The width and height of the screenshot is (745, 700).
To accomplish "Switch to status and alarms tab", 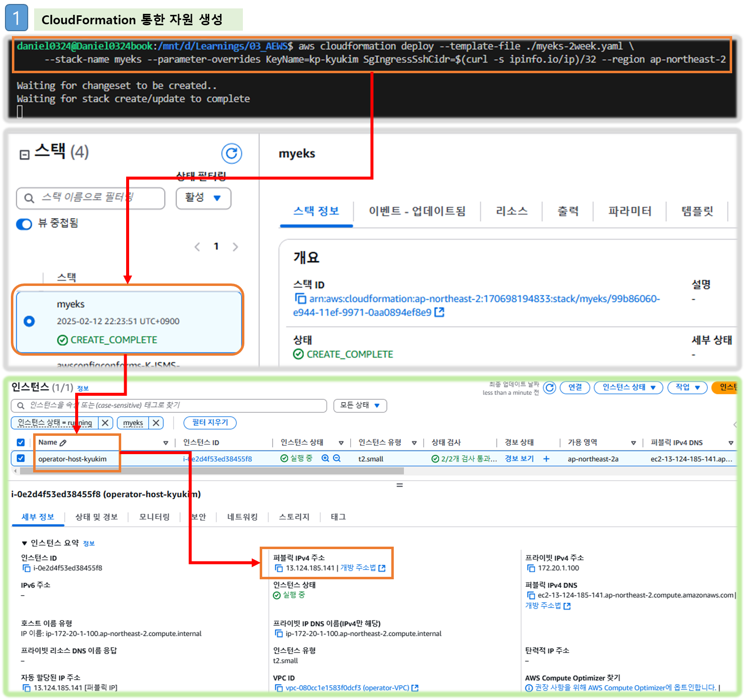I will click(x=96, y=517).
